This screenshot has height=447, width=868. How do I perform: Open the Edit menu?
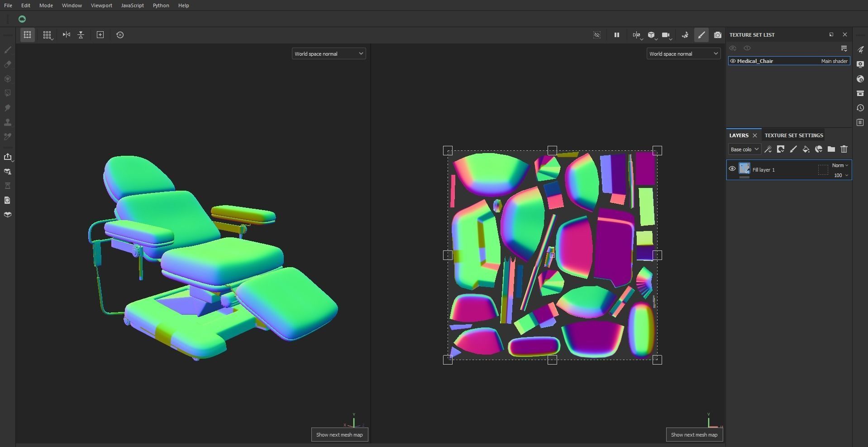point(26,5)
